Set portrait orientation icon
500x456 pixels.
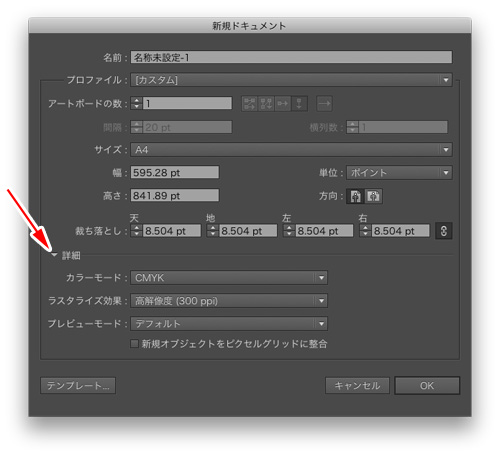click(x=355, y=196)
